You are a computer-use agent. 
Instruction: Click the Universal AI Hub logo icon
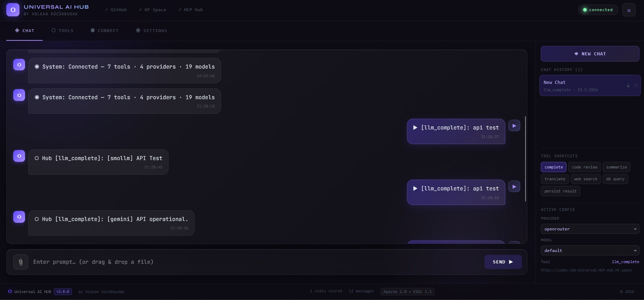click(x=13, y=10)
